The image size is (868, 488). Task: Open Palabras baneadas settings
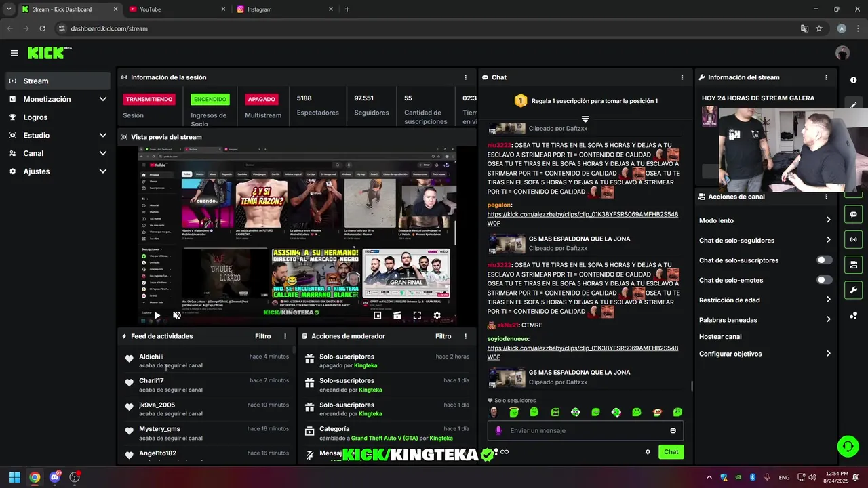coord(765,319)
